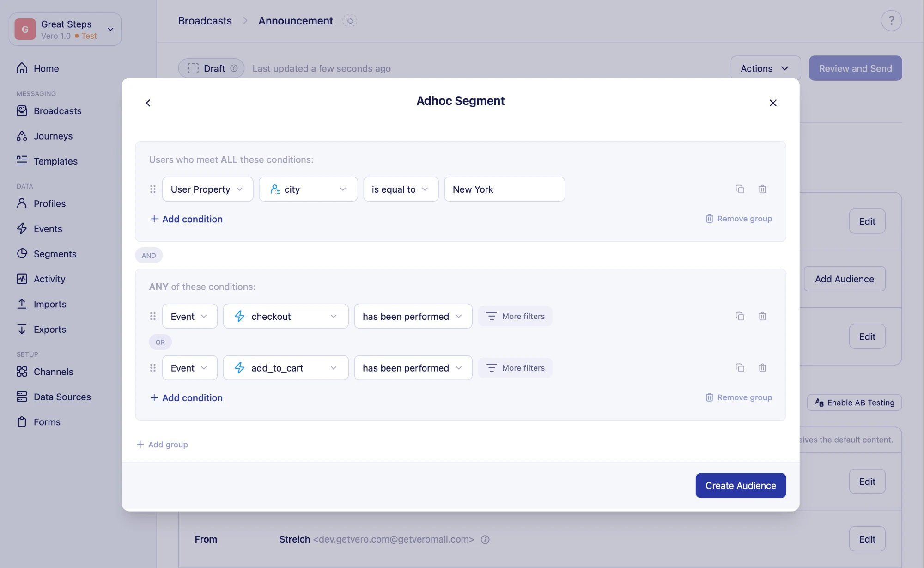Go back with the modal's left arrow
The image size is (924, 568).
(148, 103)
